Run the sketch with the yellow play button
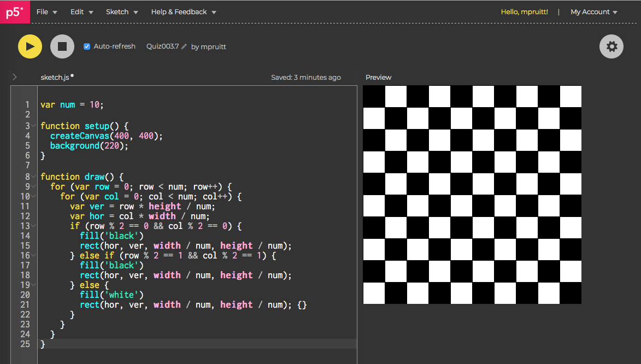The height and width of the screenshot is (364, 641). click(x=30, y=46)
